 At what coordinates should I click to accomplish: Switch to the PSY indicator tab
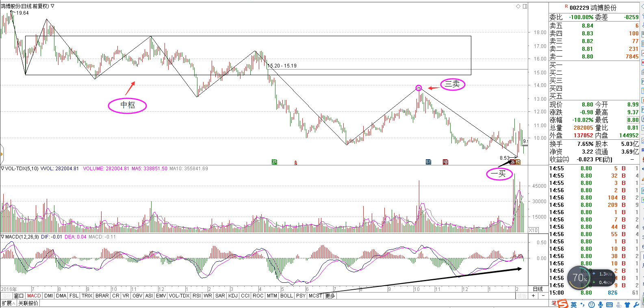[301, 296]
